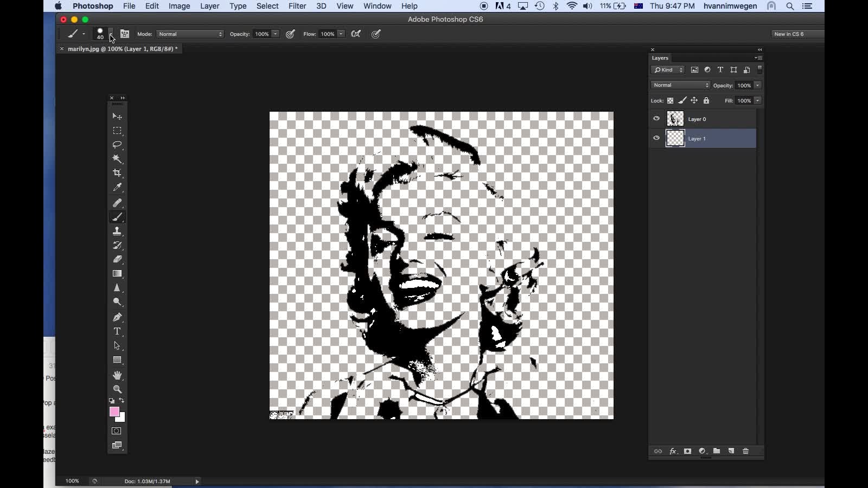This screenshot has height=488, width=868.
Task: Toggle the Brush panel button
Action: click(125, 34)
